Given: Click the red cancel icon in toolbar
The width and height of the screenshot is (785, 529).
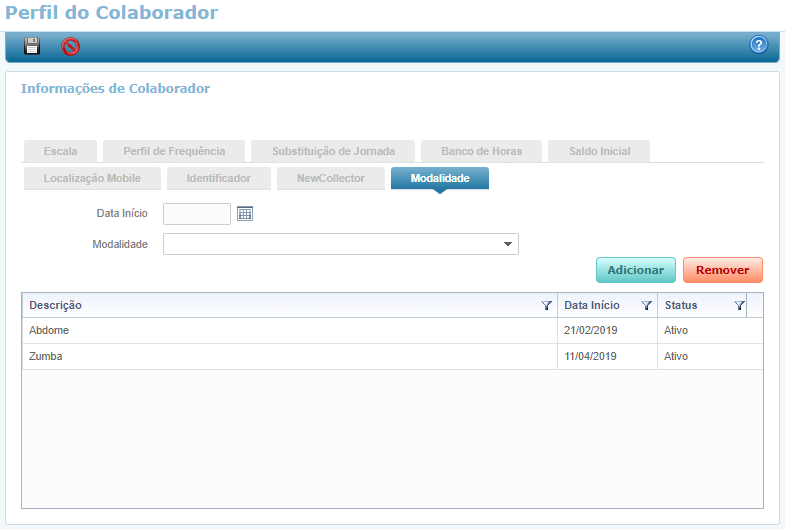Looking at the screenshot, I should (70, 46).
